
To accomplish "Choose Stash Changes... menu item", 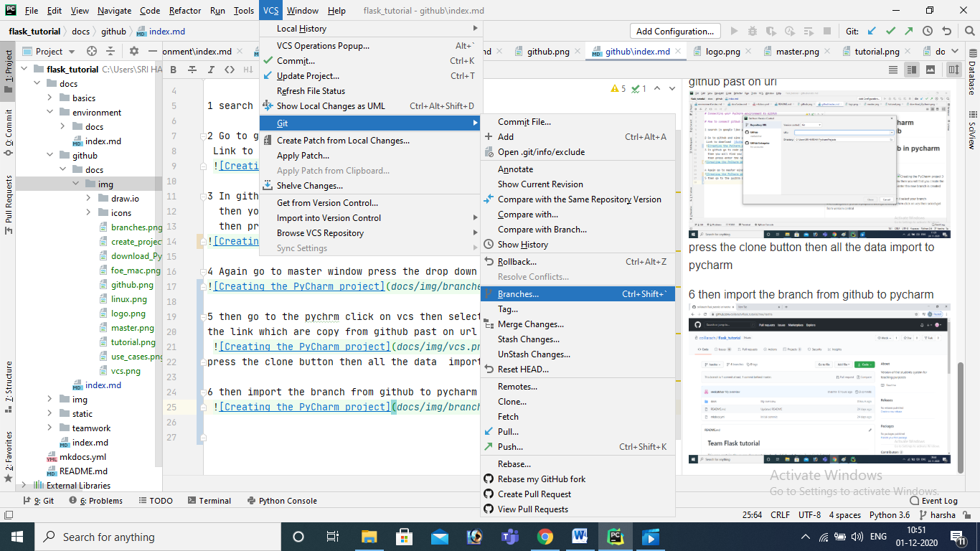I will 578,339.
